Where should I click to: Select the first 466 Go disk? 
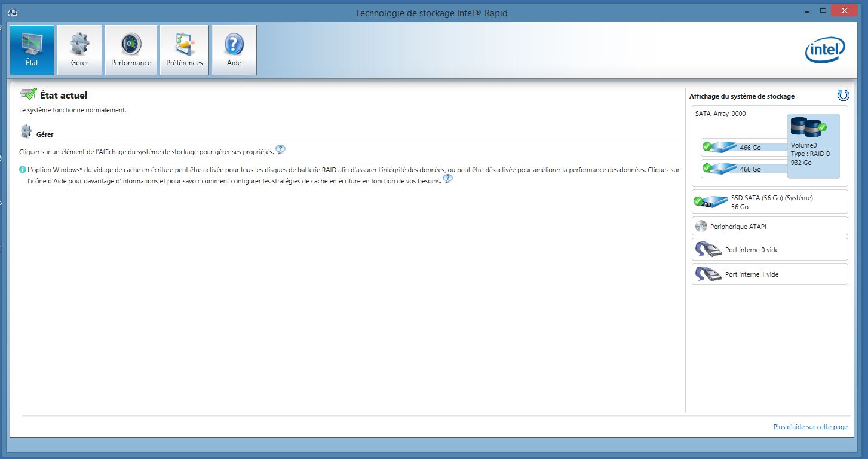coord(744,147)
